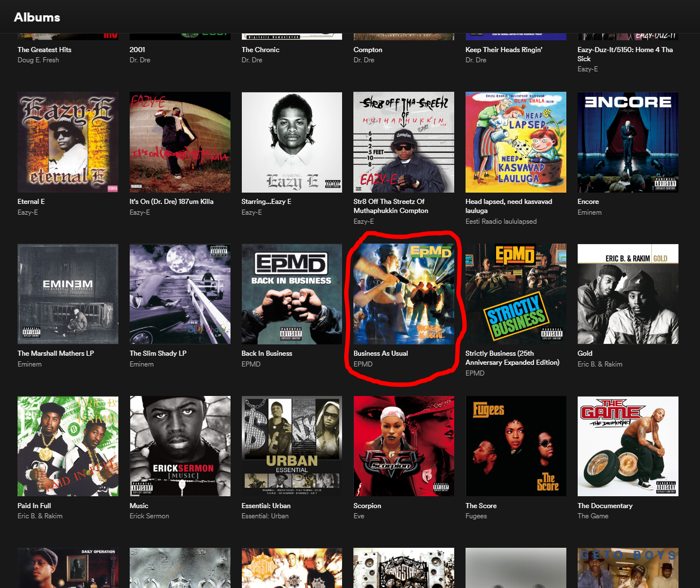Open Music album by Erick Sermon
The height and width of the screenshot is (588, 700).
point(180,446)
